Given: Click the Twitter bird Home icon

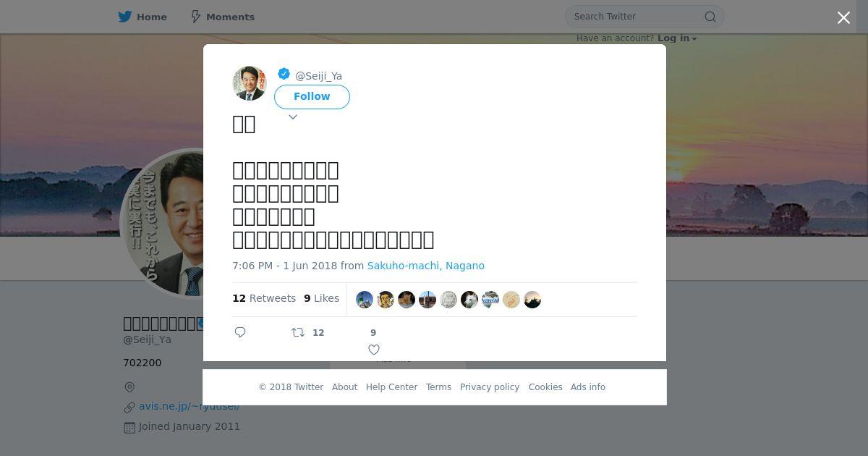Looking at the screenshot, I should [x=125, y=17].
